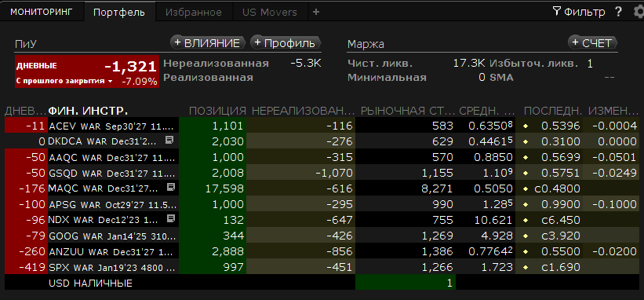The width and height of the screenshot is (644, 300).
Task: Click average price 10.621
Action: tap(494, 220)
